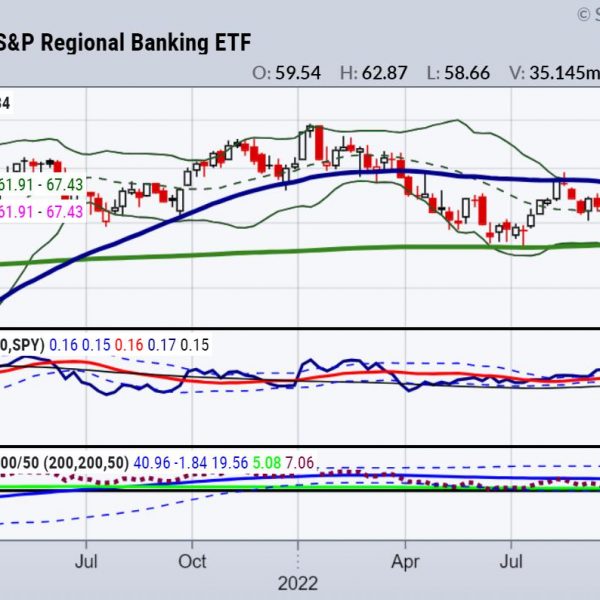Image resolution: width=600 pixels, height=600 pixels.
Task: Select the volume value 35.145m
Action: (x=565, y=73)
